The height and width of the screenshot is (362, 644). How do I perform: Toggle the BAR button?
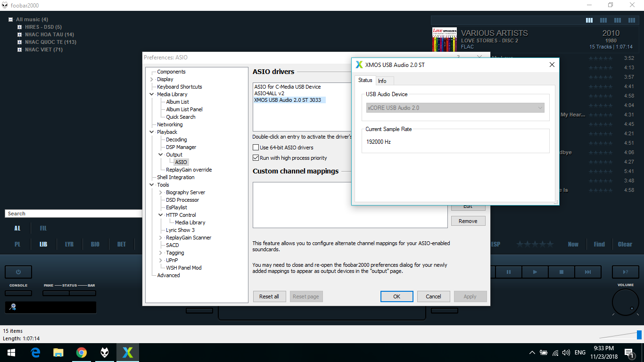pyautogui.click(x=83, y=293)
